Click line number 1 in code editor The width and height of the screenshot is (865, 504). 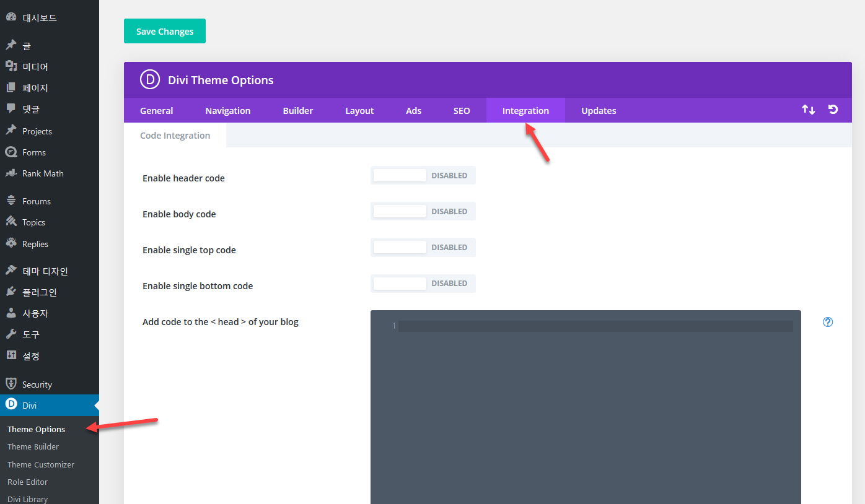click(393, 326)
